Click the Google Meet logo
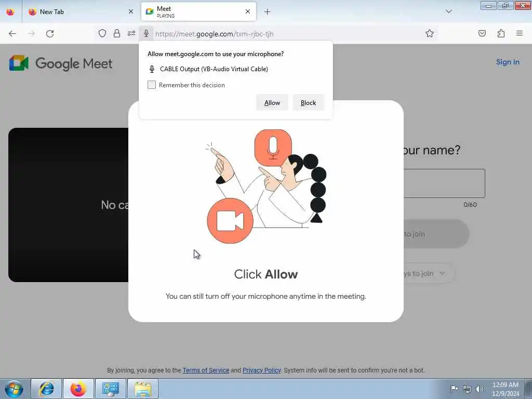532x399 pixels. coord(61,63)
